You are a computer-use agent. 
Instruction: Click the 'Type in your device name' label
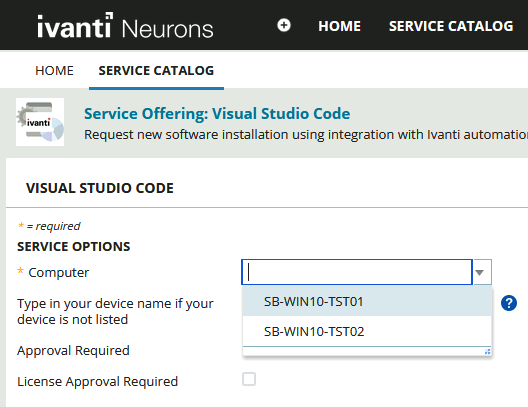115,311
